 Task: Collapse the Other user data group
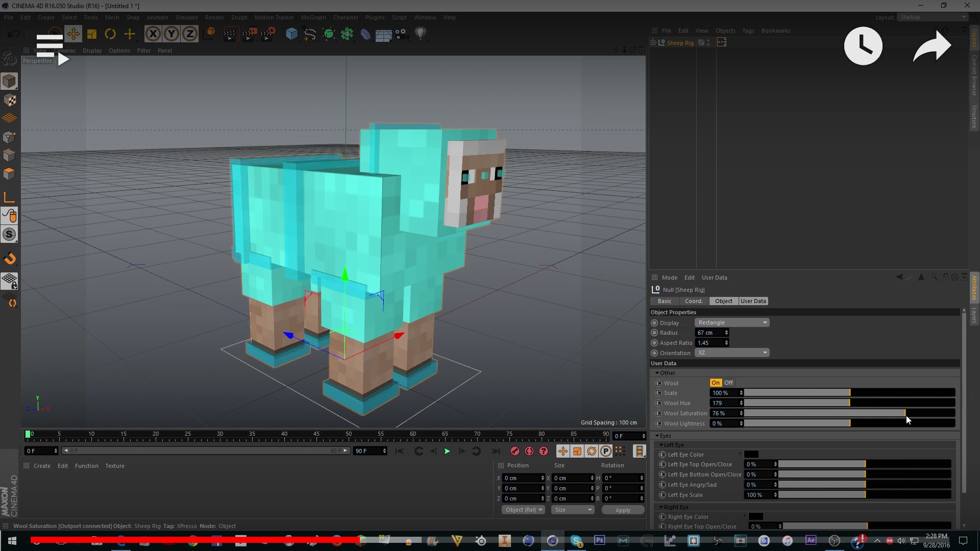657,373
